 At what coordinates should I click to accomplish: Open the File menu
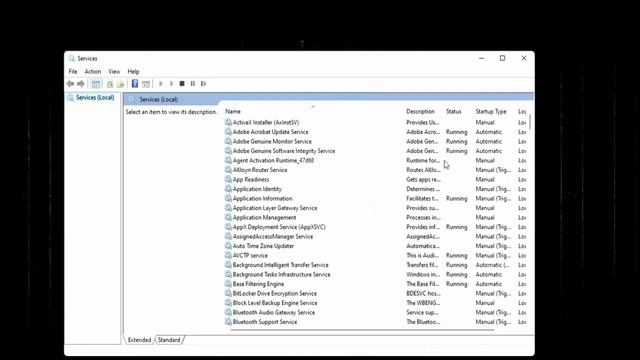tap(73, 71)
